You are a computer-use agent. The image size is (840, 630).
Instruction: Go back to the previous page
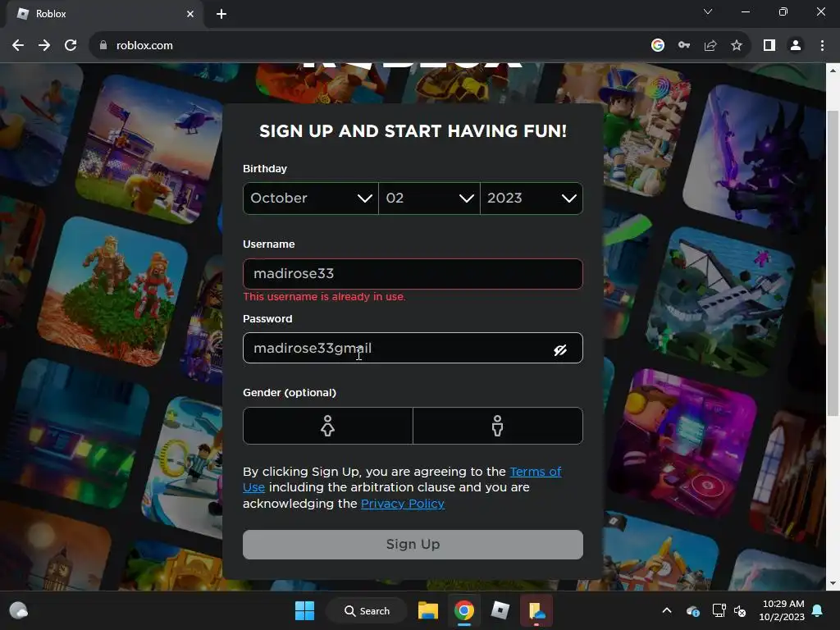tap(18, 46)
